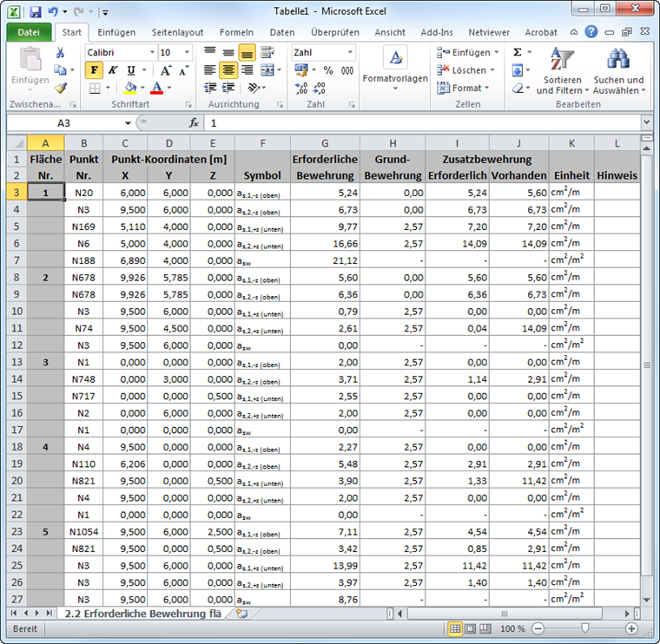Viewport: 660px width, 644px height.
Task: Decrease font size with the small A icon
Action: click(183, 70)
